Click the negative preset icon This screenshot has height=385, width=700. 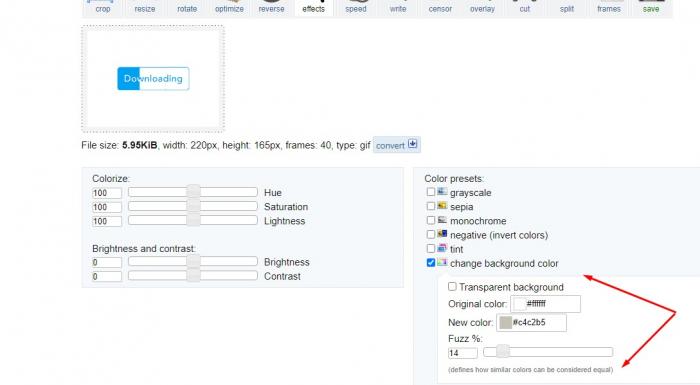coord(442,234)
